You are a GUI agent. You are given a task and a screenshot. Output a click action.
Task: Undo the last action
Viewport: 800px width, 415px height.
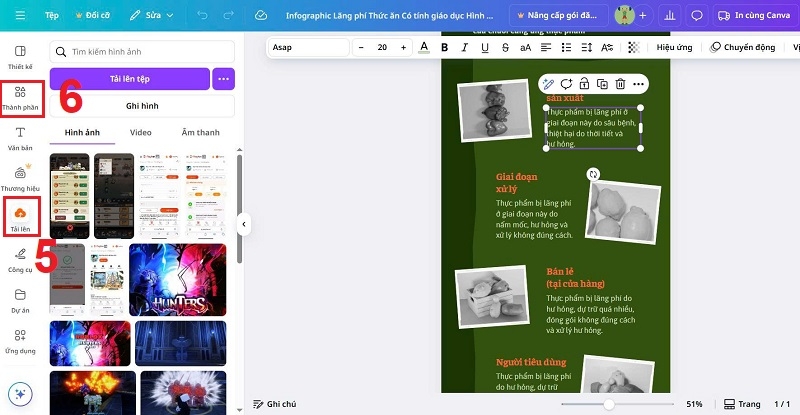203,15
